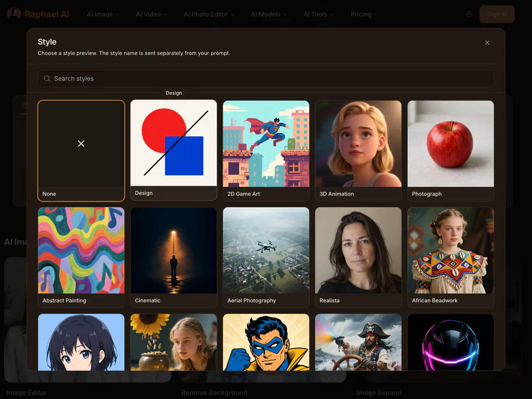Select the None style option
The width and height of the screenshot is (532, 399).
click(81, 151)
